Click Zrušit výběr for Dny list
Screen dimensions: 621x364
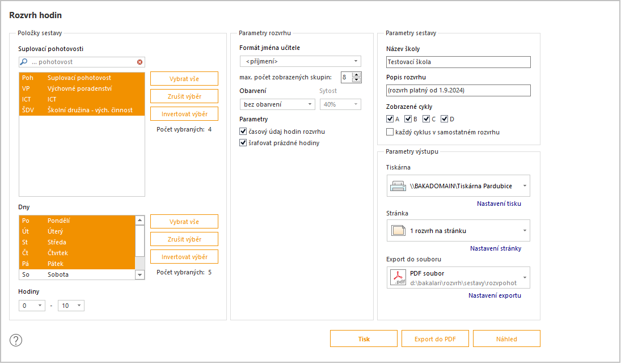coord(184,239)
